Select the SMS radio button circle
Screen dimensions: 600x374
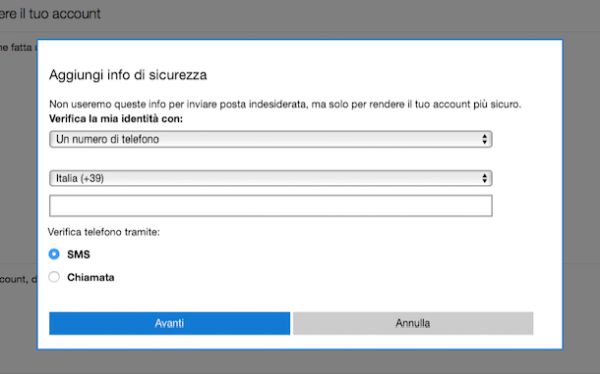tap(54, 254)
